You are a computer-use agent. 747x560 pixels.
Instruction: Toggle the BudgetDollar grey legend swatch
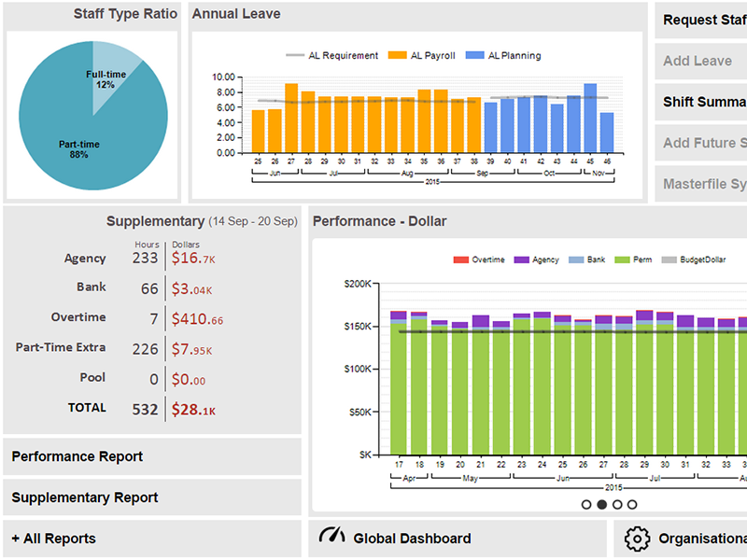[x=669, y=259]
